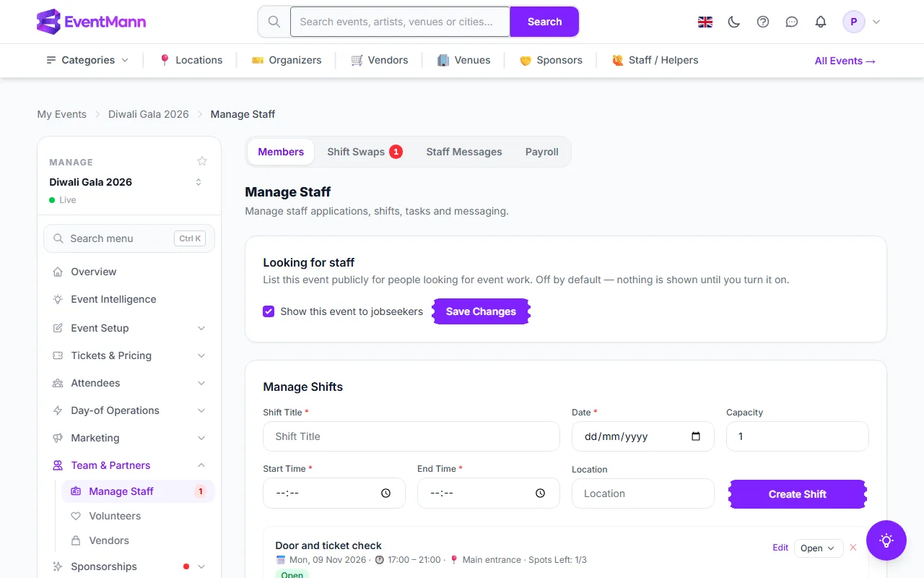Go to Diwali Gala 2026 breadcrumb

click(149, 114)
